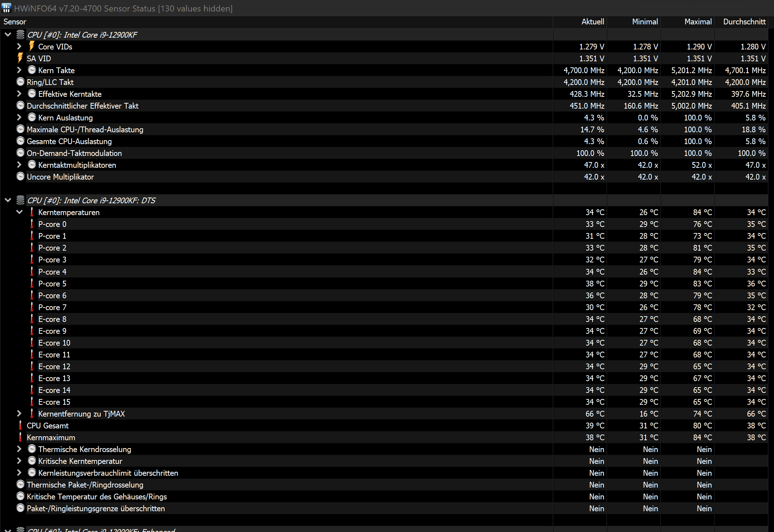Image resolution: width=774 pixels, height=532 pixels.
Task: Click the Maximal column header
Action: click(698, 22)
